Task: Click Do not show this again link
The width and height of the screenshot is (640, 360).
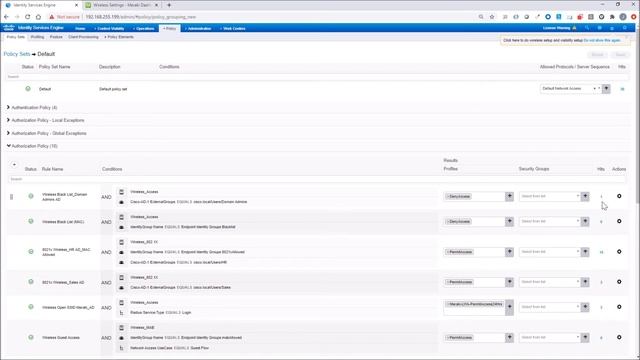Action: click(602, 40)
